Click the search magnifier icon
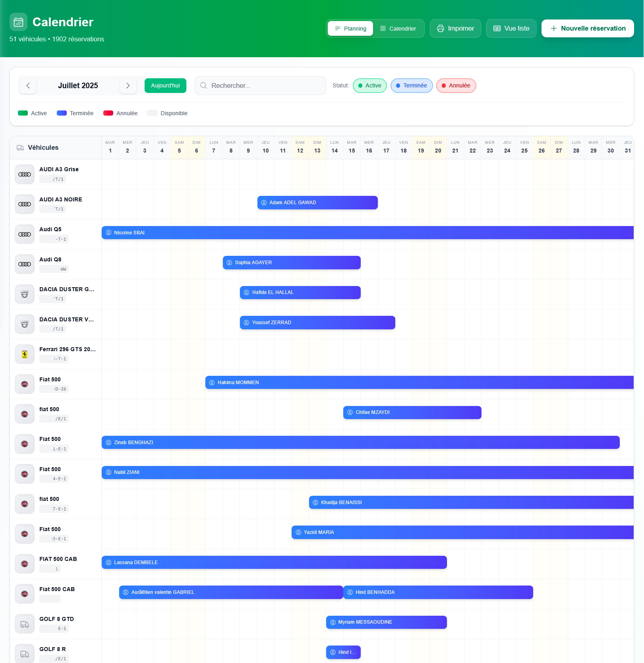Screen dimensions: 644x663 click(x=203, y=85)
